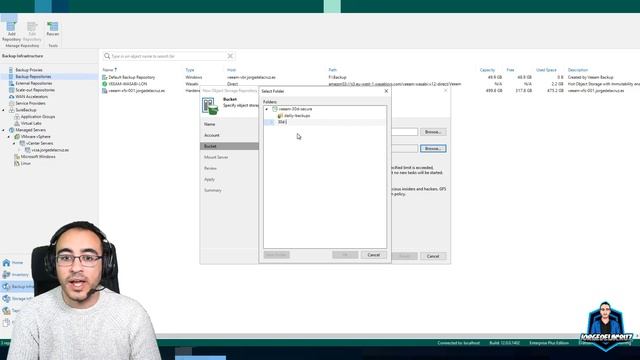Select External Repositories node icon
Image resolution: width=640 pixels, height=360 pixels.
click(11, 83)
